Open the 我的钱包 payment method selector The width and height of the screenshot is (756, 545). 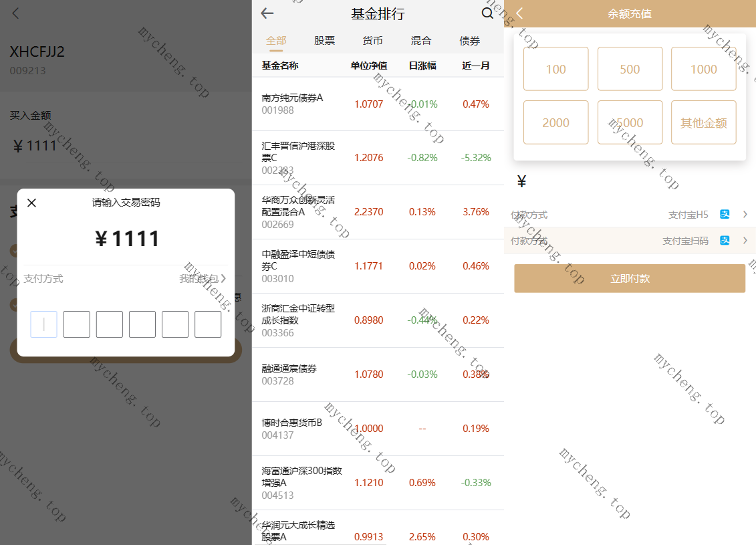click(x=203, y=278)
